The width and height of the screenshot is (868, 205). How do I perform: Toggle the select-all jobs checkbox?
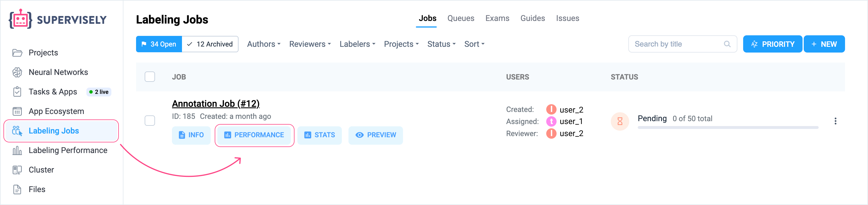[x=150, y=77]
